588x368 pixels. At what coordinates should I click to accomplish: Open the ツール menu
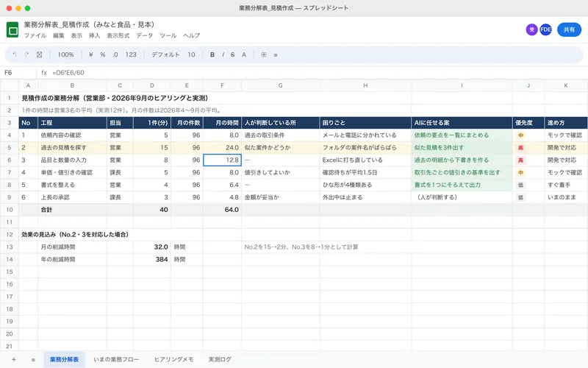coord(168,35)
